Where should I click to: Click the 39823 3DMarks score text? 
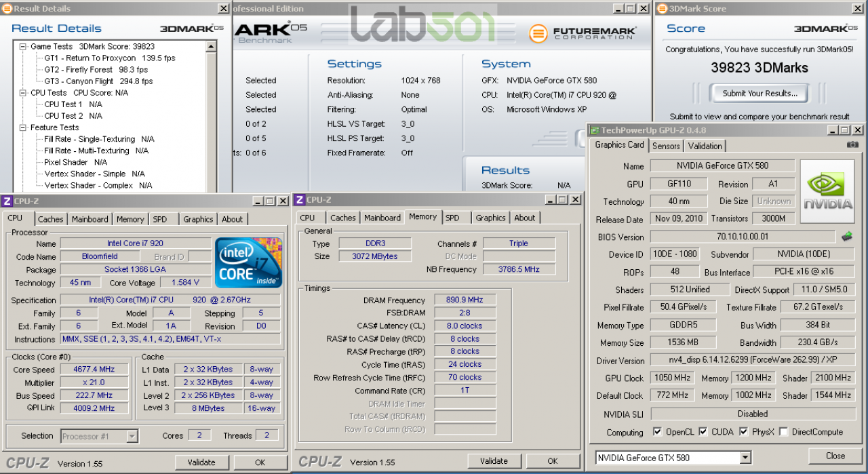coord(759,68)
